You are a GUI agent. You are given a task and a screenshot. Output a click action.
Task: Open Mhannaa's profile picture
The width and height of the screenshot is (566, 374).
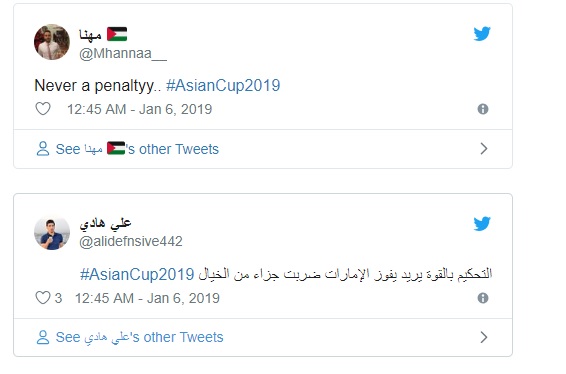[x=52, y=42]
